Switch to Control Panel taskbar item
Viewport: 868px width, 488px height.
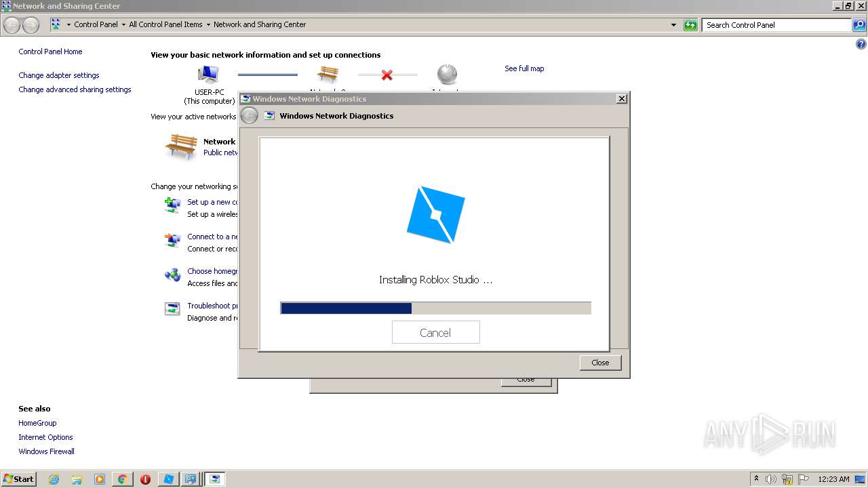[191, 479]
